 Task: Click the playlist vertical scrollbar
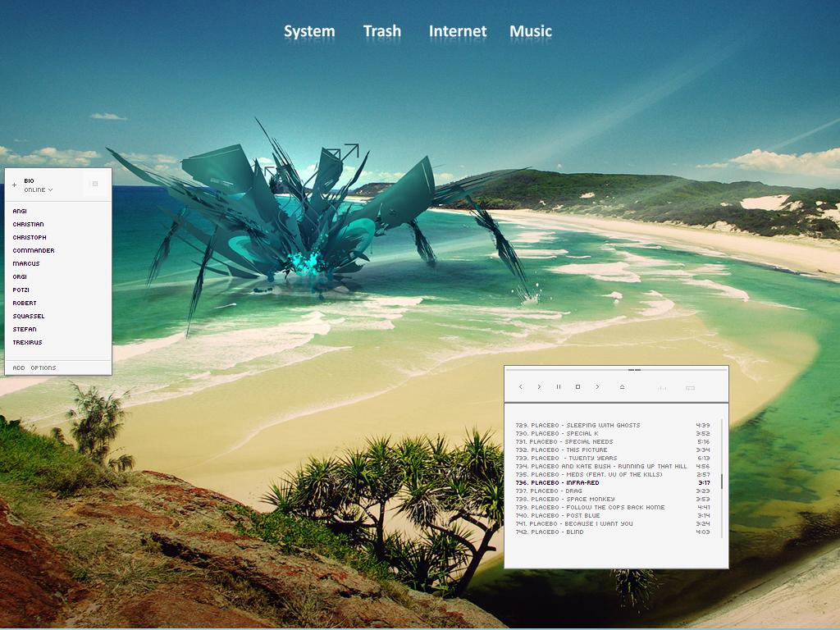pyautogui.click(x=722, y=481)
